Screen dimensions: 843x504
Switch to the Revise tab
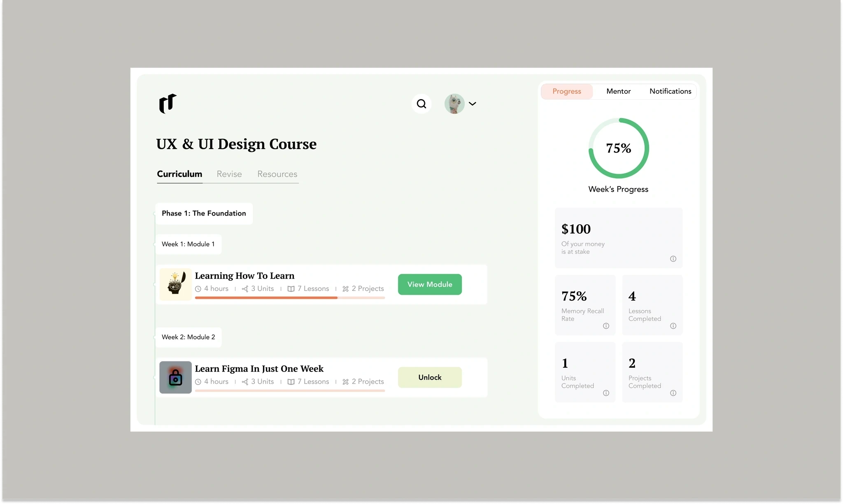pos(229,174)
